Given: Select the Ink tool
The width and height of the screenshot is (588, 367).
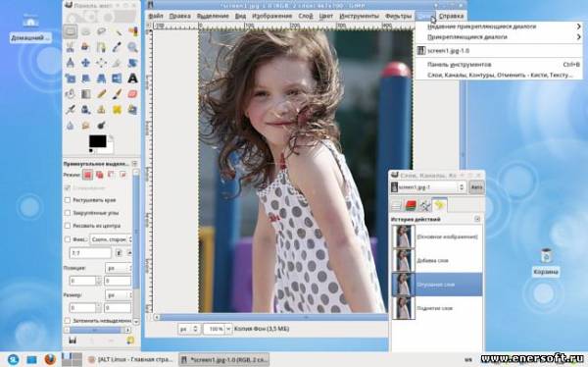Looking at the screenshot, I should [x=86, y=110].
